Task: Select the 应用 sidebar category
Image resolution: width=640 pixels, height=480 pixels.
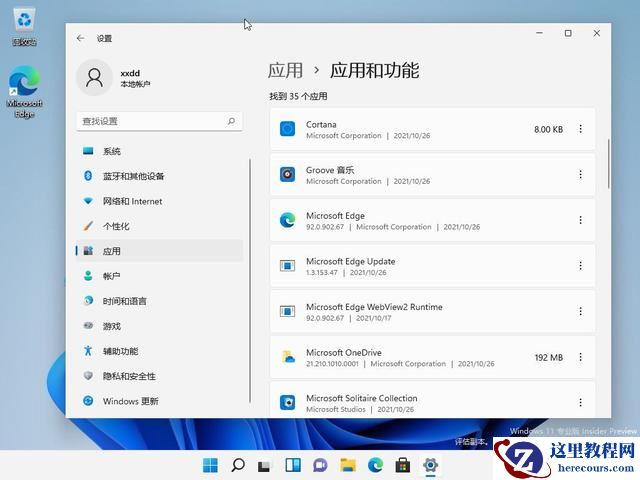Action: point(159,251)
